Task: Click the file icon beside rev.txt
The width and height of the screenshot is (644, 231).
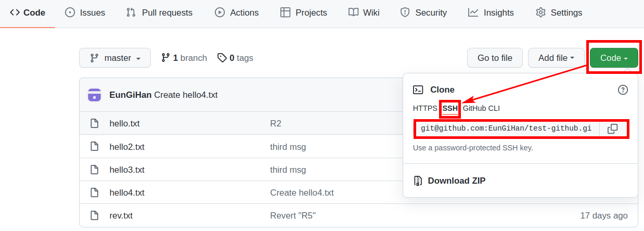Action: pos(94,215)
